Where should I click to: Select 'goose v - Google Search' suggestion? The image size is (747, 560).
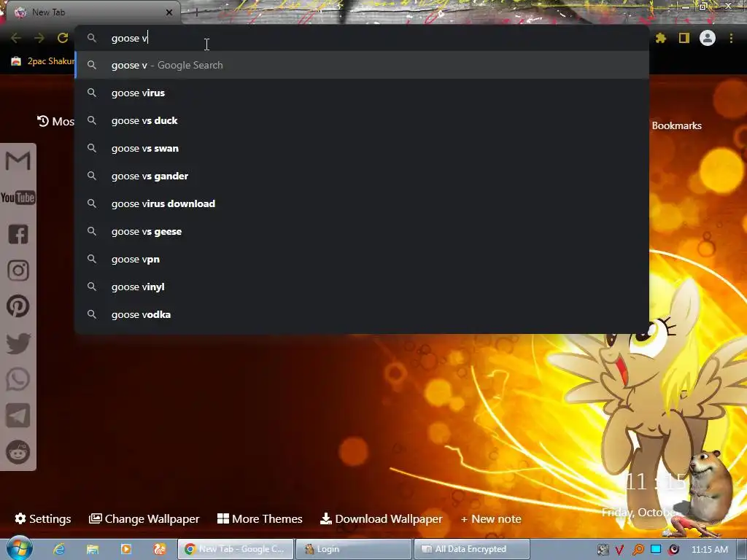pos(362,65)
